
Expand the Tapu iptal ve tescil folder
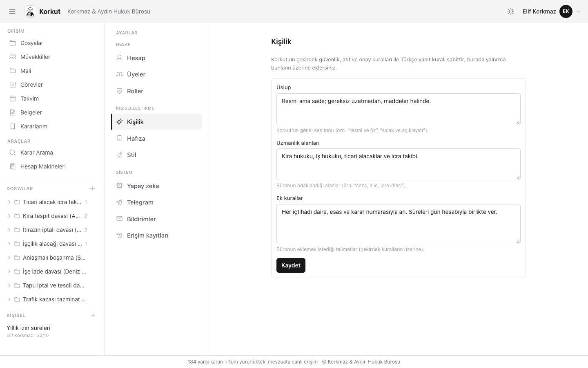pos(9,285)
